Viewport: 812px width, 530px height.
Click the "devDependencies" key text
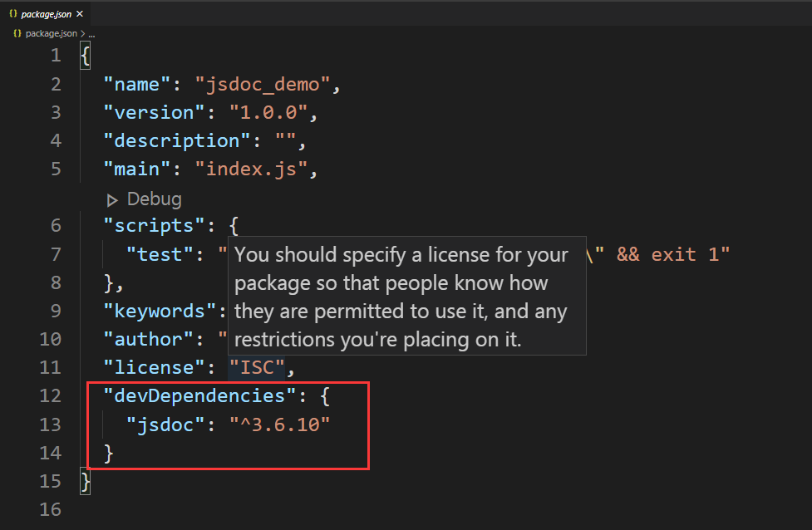pos(199,396)
